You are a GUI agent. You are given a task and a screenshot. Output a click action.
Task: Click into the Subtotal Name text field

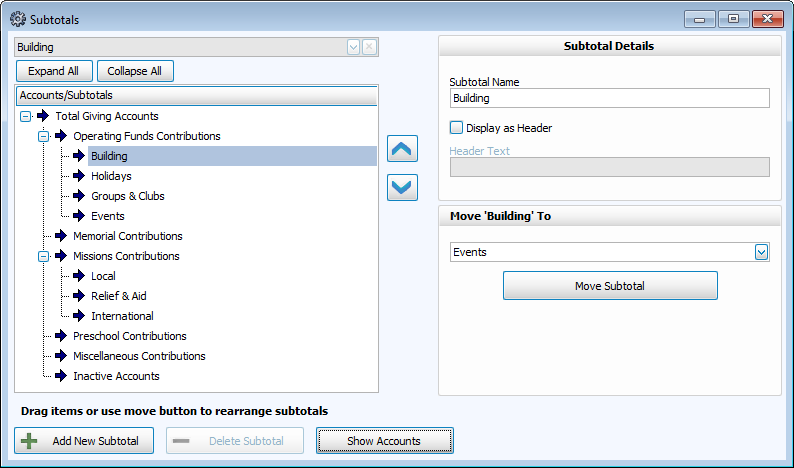click(610, 98)
